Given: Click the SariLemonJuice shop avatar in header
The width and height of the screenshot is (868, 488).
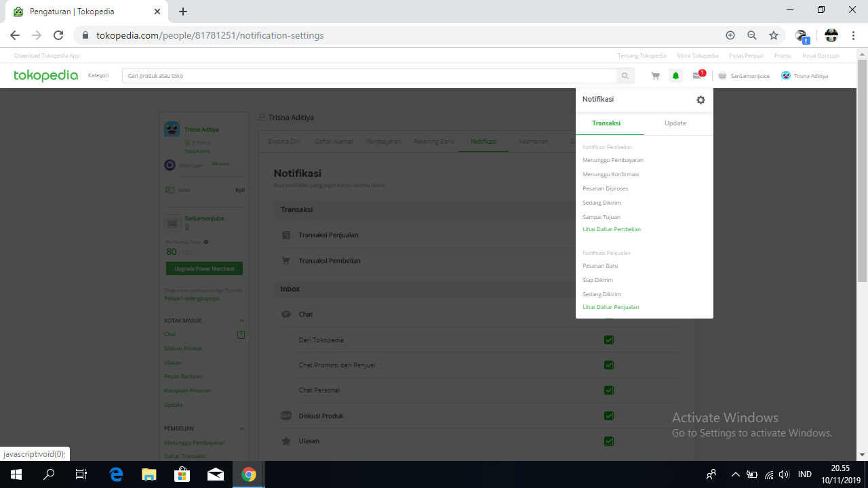Looking at the screenshot, I should click(x=722, y=76).
